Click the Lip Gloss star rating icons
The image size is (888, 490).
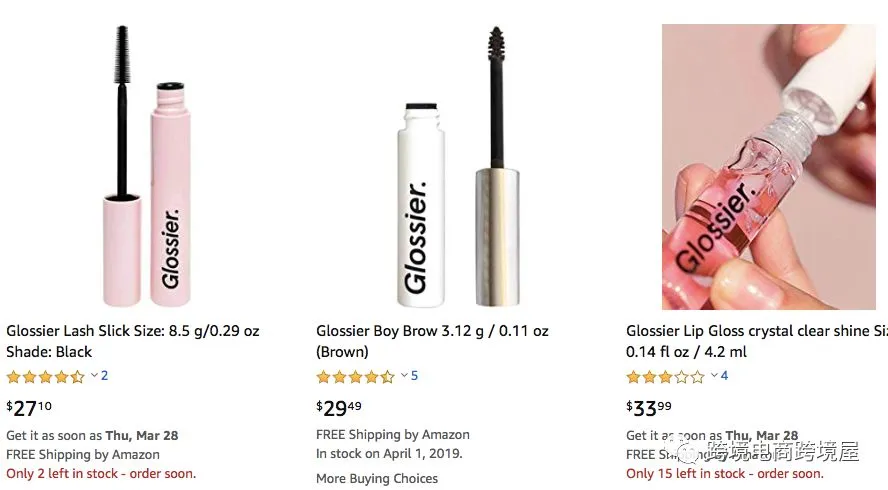click(665, 377)
